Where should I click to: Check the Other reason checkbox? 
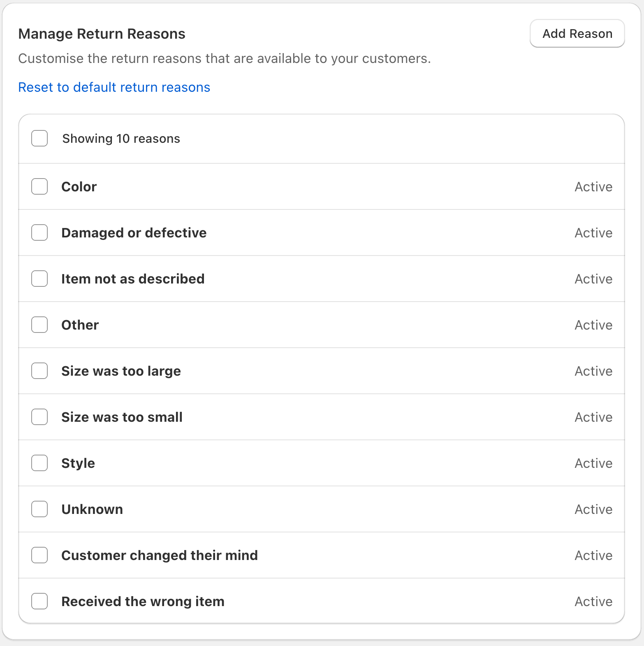coord(39,325)
